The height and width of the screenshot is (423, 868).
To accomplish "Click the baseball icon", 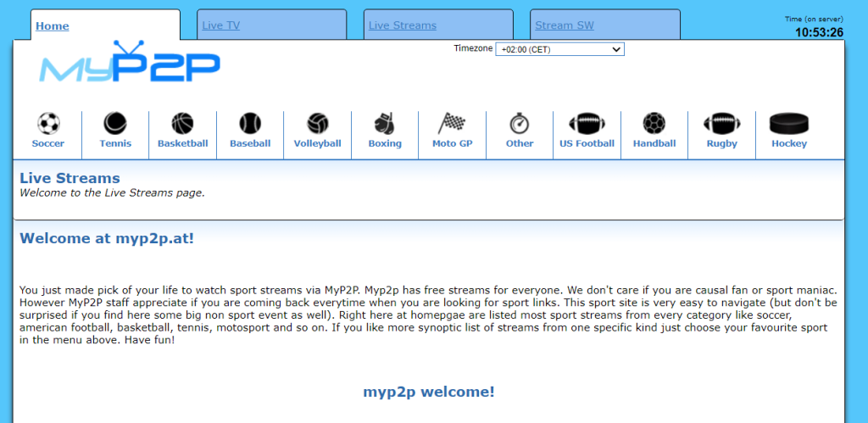I will click(250, 124).
